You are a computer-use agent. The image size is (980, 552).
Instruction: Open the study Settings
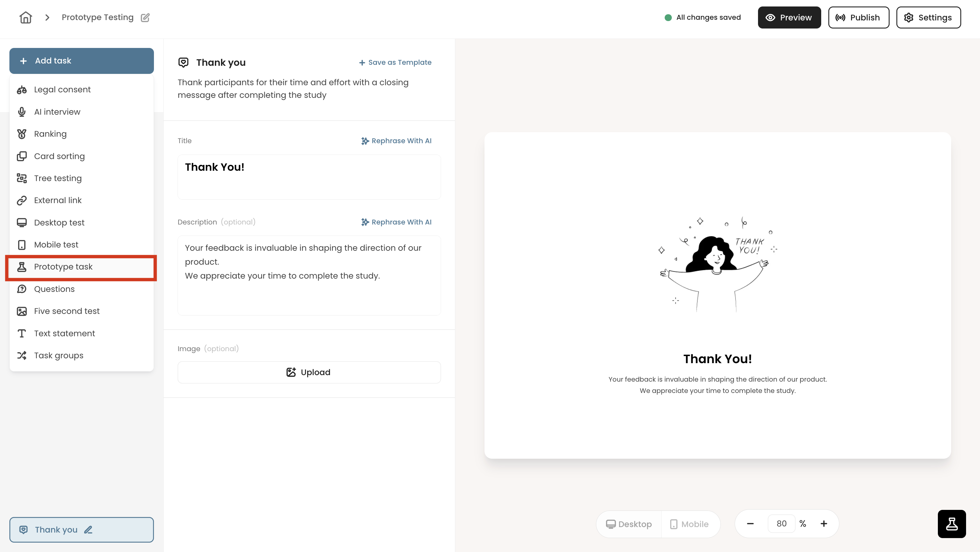click(928, 17)
